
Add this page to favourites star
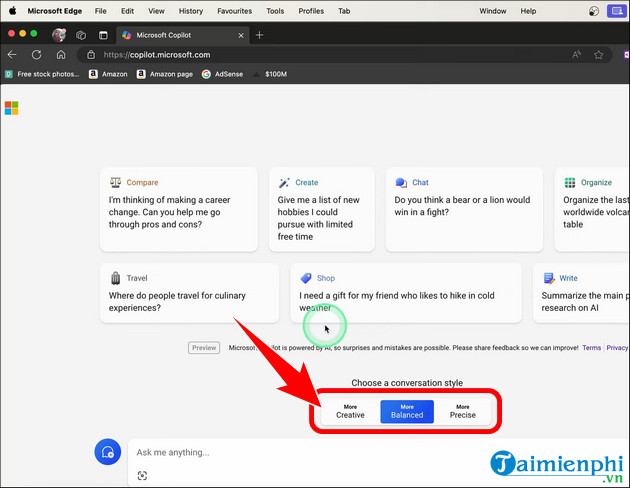(x=599, y=55)
